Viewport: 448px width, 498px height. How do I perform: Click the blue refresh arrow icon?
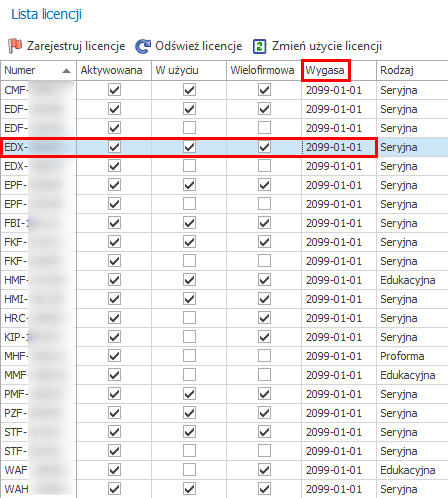[x=143, y=46]
